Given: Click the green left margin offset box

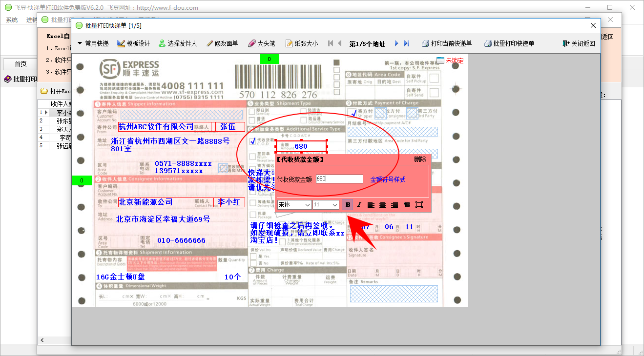Looking at the screenshot, I should 82,180.
